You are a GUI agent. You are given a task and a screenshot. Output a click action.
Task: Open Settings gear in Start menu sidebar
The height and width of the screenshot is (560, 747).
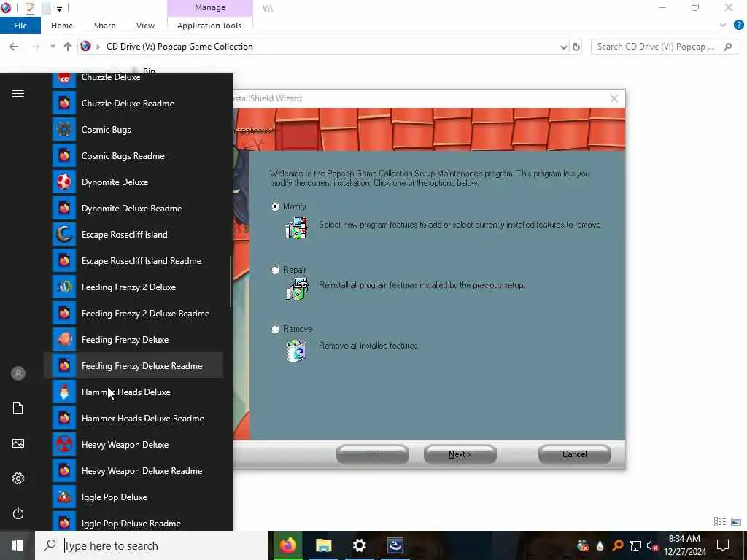[18, 478]
